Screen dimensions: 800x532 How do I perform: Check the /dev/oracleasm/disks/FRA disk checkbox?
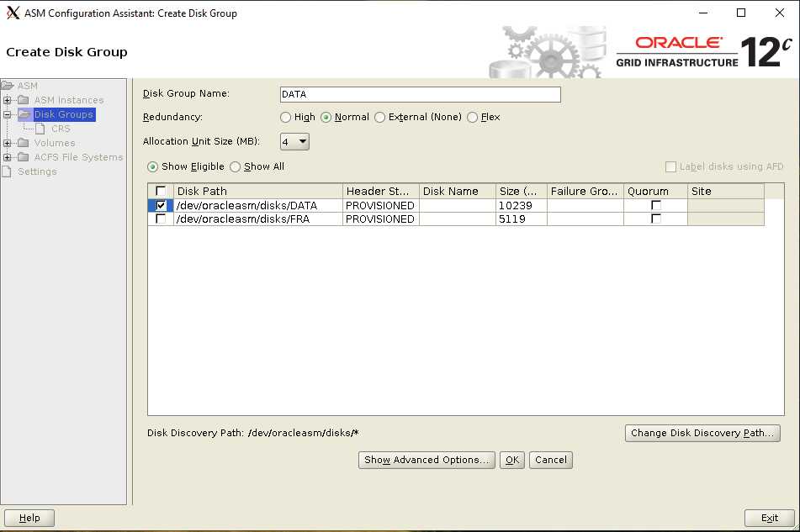tap(161, 219)
